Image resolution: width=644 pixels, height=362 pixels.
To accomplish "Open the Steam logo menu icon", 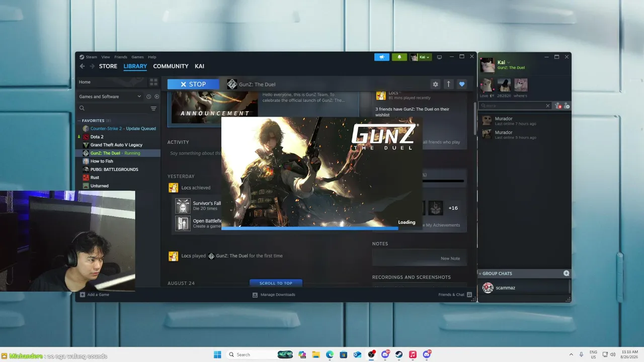I will pos(81,57).
